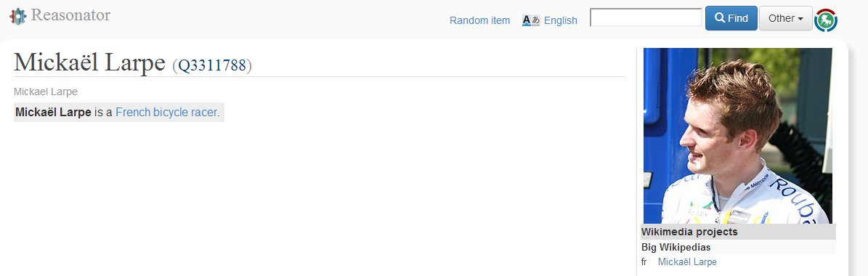
Task: Open the cyclist photo thumbnail
Action: point(737,136)
